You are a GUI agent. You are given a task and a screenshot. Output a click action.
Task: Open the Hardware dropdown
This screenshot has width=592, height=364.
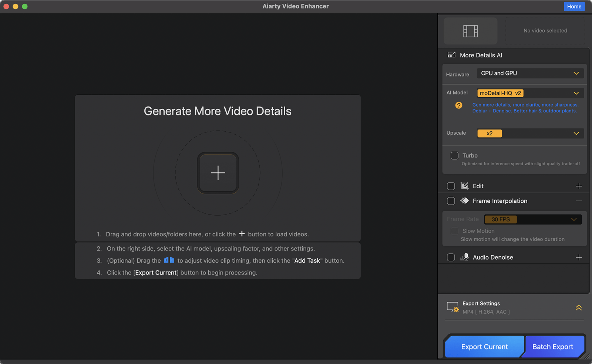coord(530,73)
